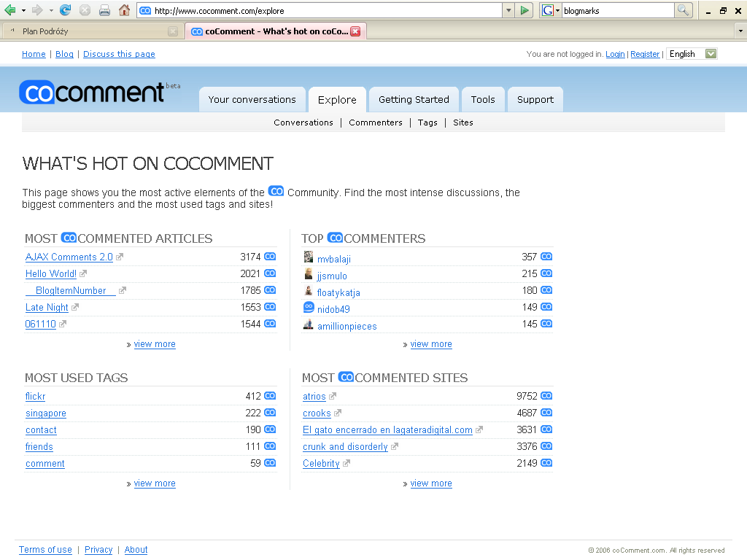This screenshot has height=560, width=747.
Task: Click the search magnifier button
Action: (683, 10)
